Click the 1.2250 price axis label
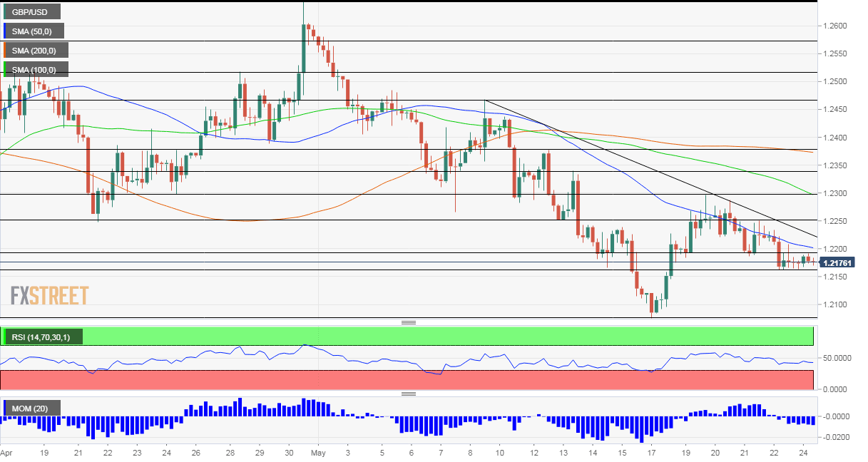Image resolution: width=868 pixels, height=462 pixels. pos(837,221)
